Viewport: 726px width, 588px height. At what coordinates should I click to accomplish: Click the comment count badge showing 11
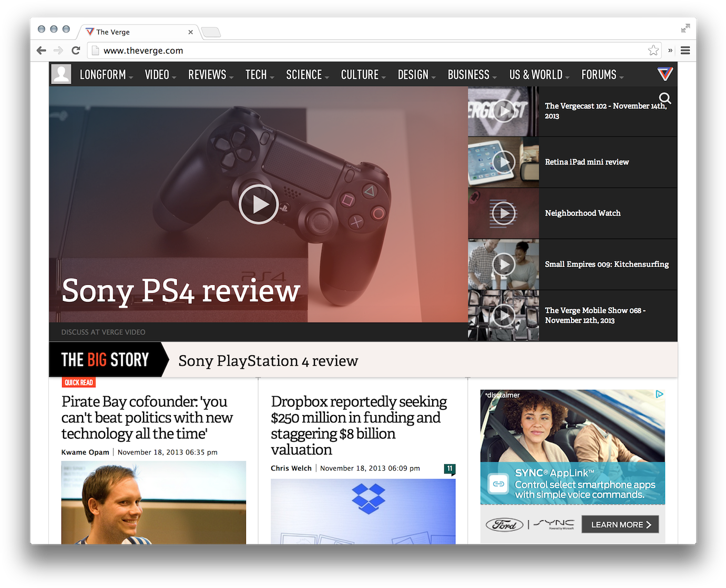coord(449,469)
